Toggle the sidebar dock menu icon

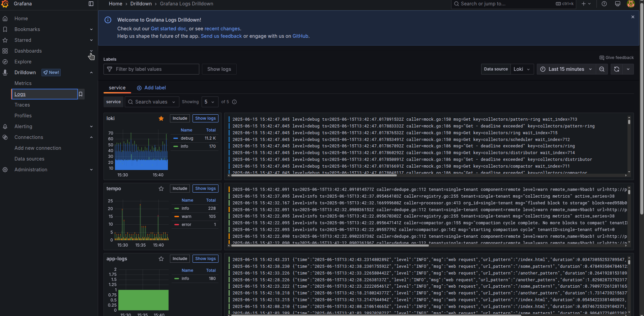click(x=91, y=4)
